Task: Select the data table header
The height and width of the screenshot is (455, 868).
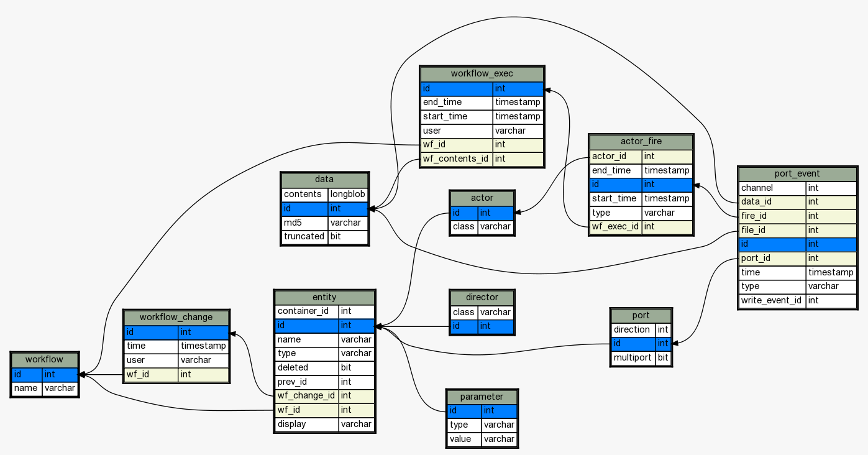Action: pyautogui.click(x=324, y=180)
